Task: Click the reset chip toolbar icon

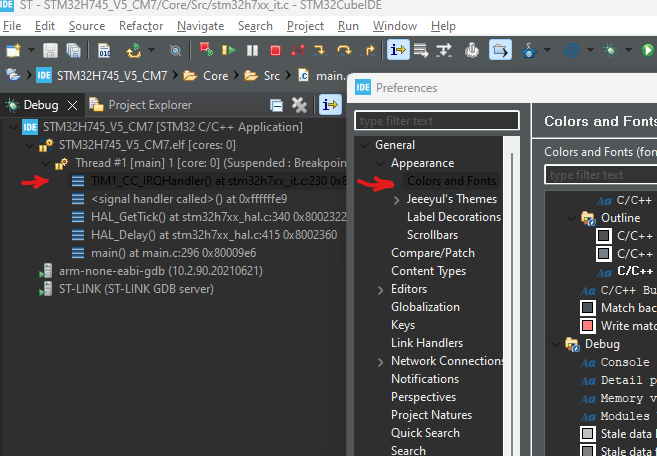Action: [134, 50]
